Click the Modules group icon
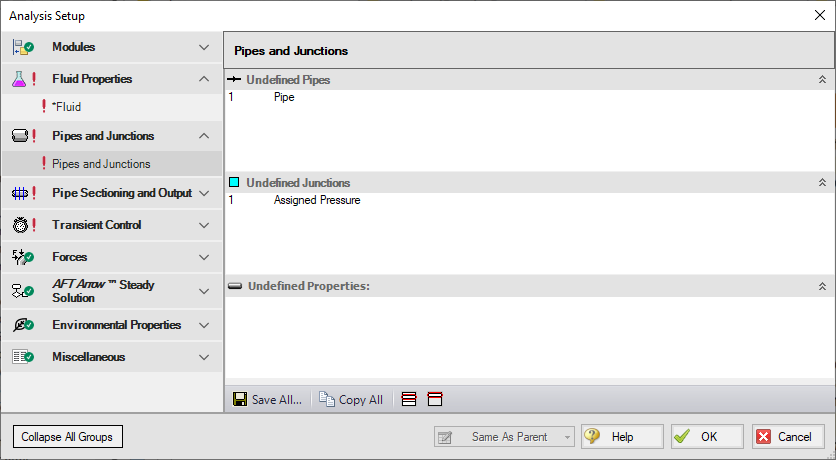The image size is (836, 460). 23,47
